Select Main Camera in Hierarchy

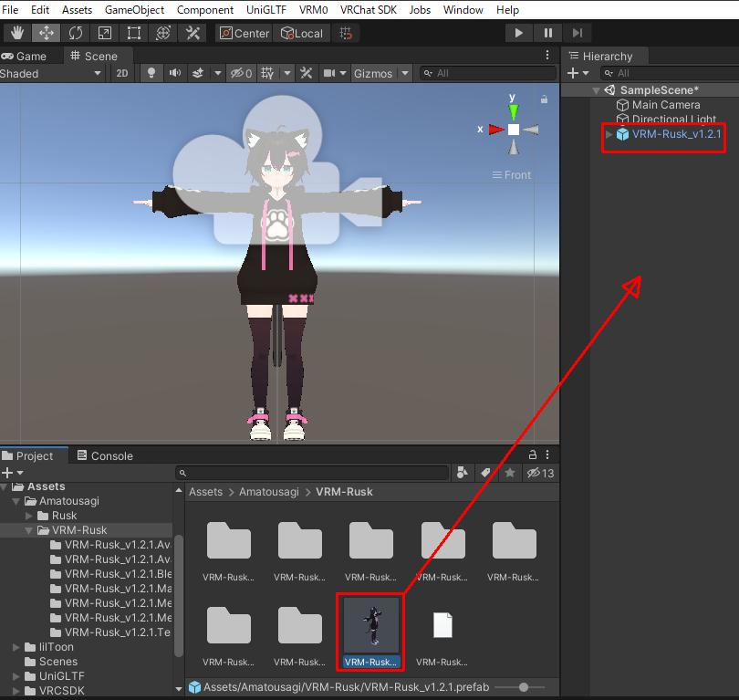(x=666, y=105)
